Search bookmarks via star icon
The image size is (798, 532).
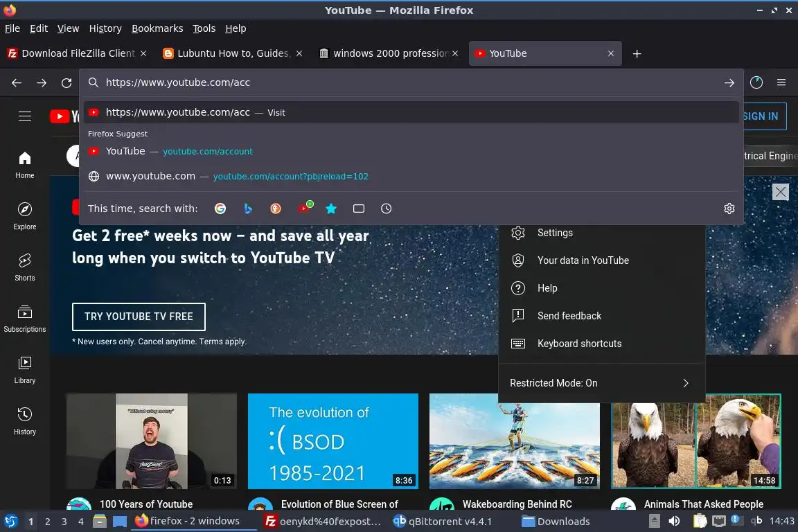(331, 209)
